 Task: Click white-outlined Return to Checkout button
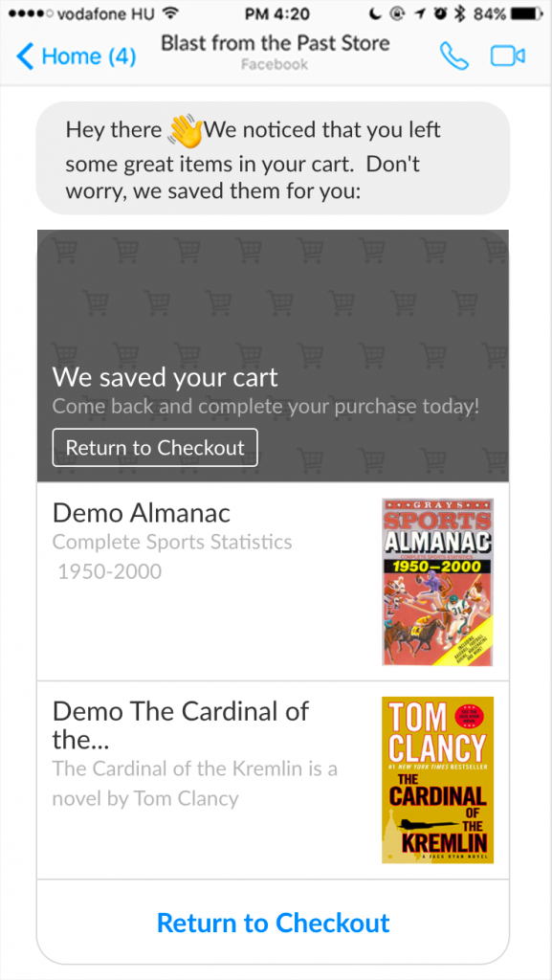pos(155,448)
